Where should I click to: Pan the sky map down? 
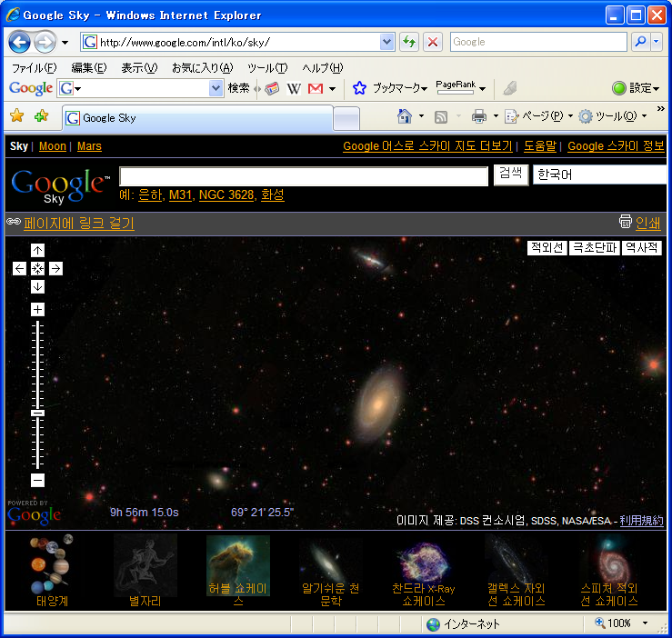(37, 286)
